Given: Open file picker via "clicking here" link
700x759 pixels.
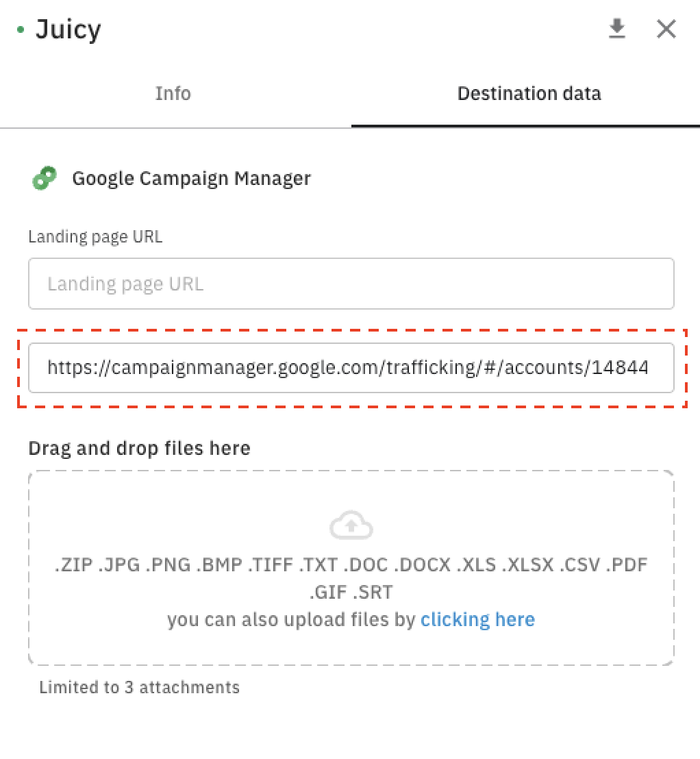Looking at the screenshot, I should [477, 620].
